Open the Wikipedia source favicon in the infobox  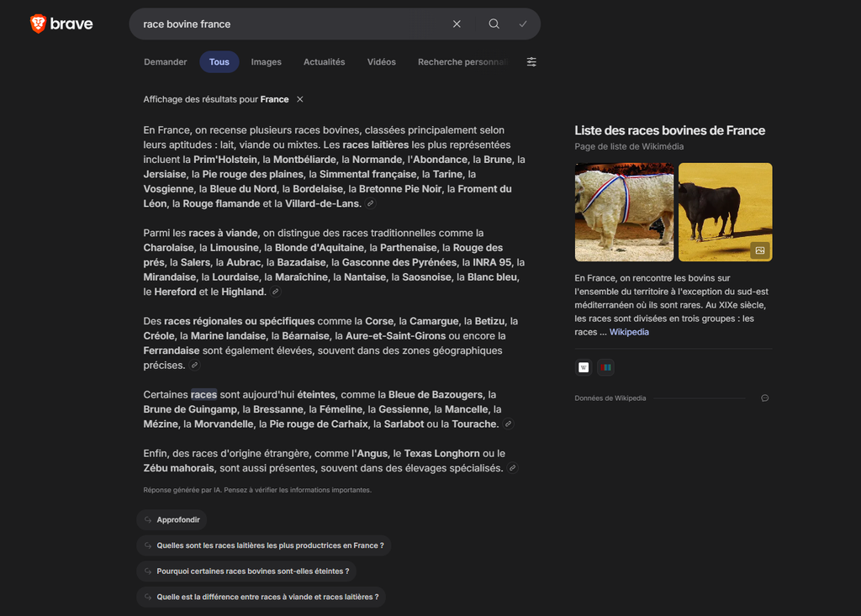click(584, 367)
